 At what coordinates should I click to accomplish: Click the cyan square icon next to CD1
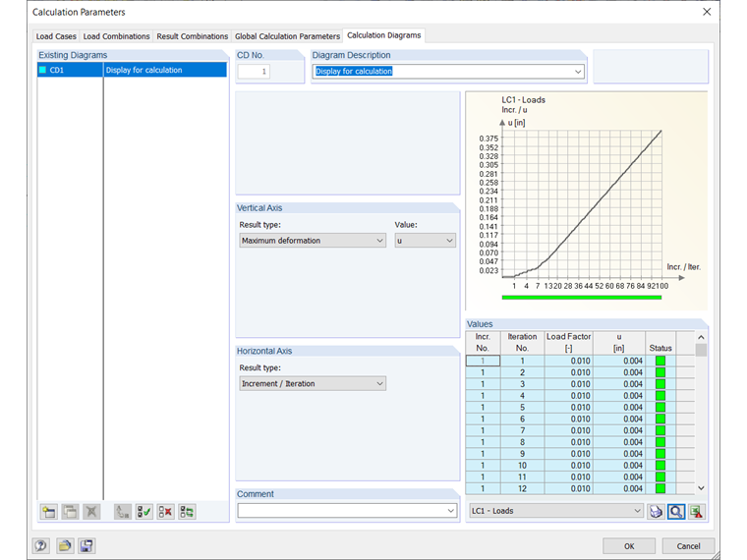pos(42,70)
